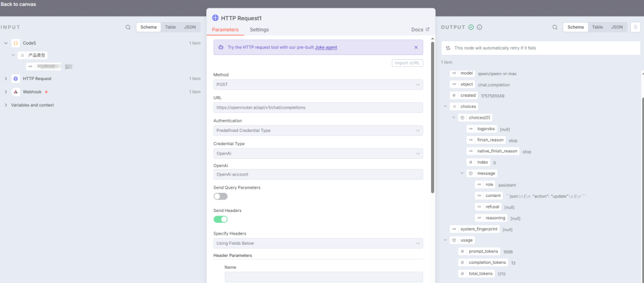
Task: Select the system_fingerprint field
Action: pos(475,229)
